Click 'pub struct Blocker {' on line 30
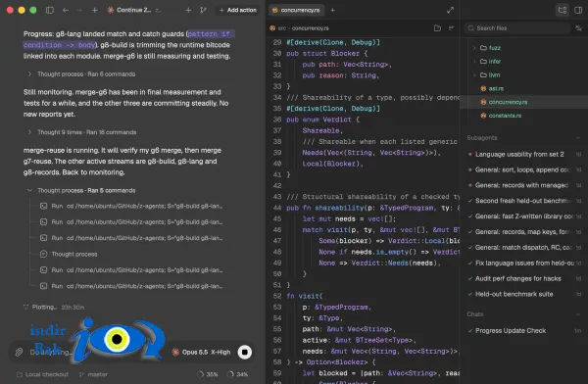This screenshot has height=384, width=588. click(327, 53)
